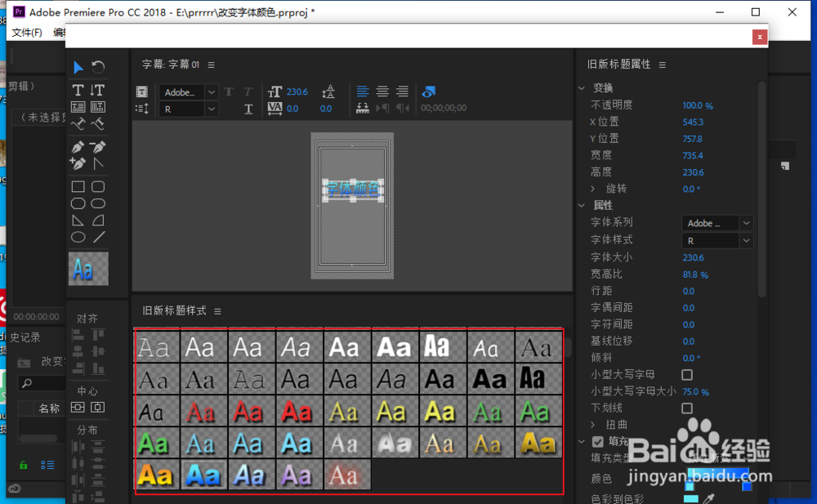Click the 字体颜色 text in preview
This screenshot has width=817, height=504.
coord(353,189)
